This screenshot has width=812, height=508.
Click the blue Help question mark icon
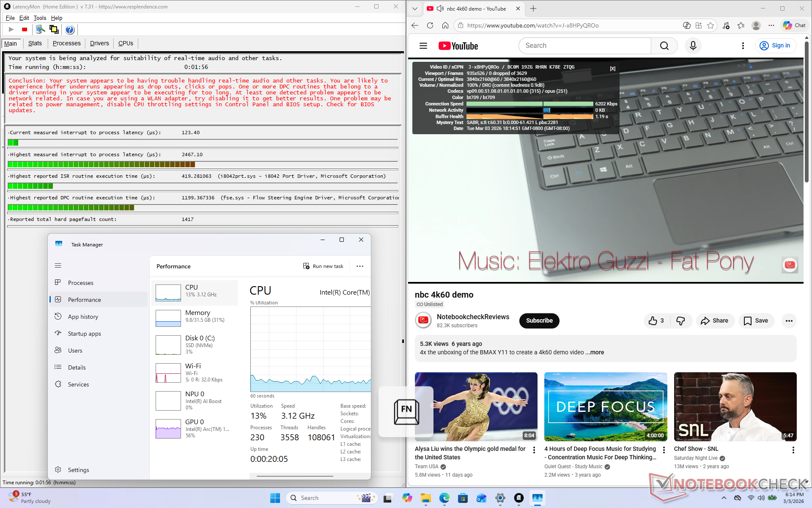coord(70,30)
